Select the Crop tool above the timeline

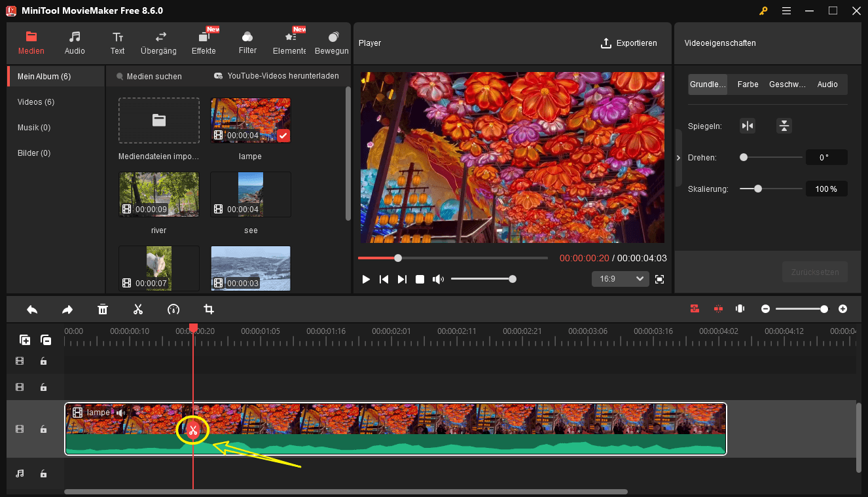(209, 308)
